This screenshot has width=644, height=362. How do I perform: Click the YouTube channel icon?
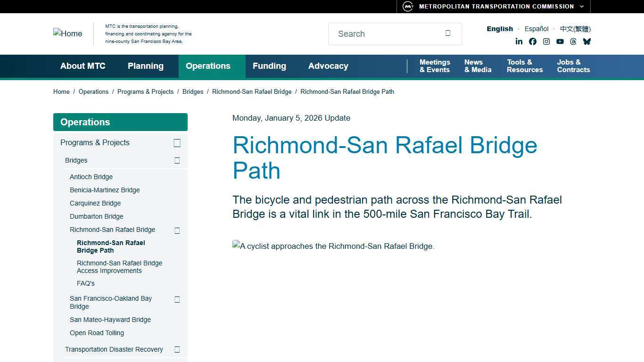(x=560, y=41)
